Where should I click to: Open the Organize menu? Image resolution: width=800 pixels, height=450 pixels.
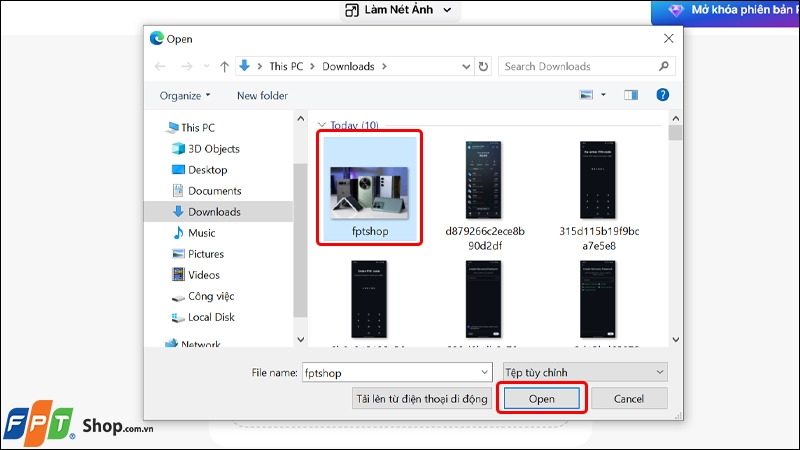185,95
